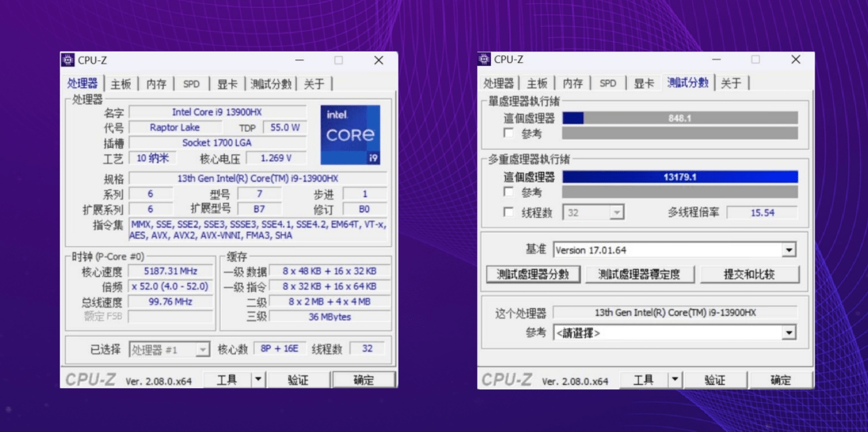Select the 測試分數 tab in right window
Viewport: 868px width, 432px height.
tap(688, 83)
